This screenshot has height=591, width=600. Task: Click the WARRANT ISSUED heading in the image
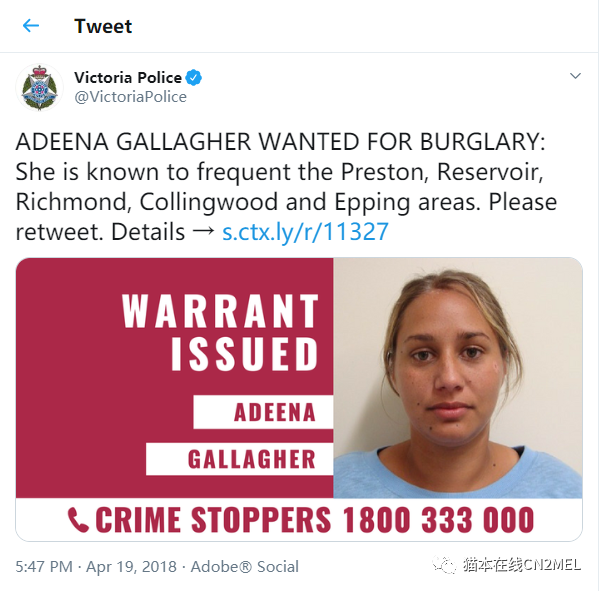click(220, 332)
